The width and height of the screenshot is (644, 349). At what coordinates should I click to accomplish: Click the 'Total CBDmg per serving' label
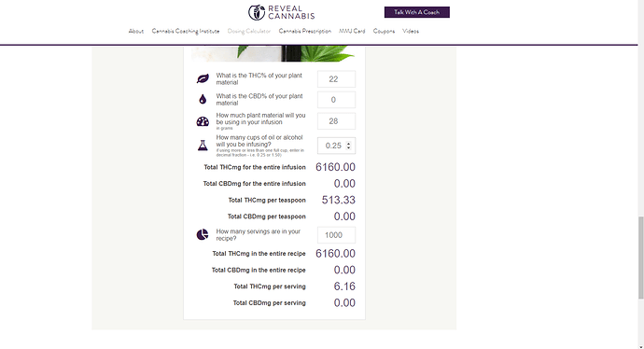coord(269,302)
